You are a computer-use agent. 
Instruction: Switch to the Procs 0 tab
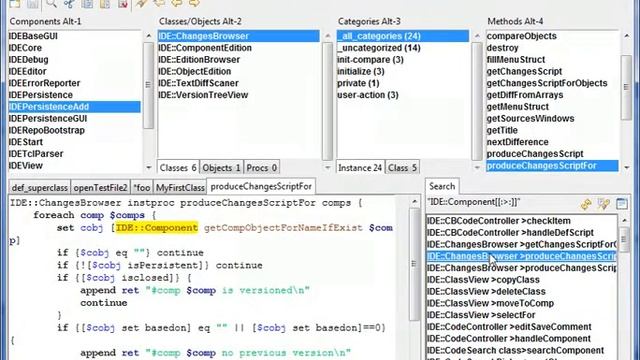tap(262, 168)
